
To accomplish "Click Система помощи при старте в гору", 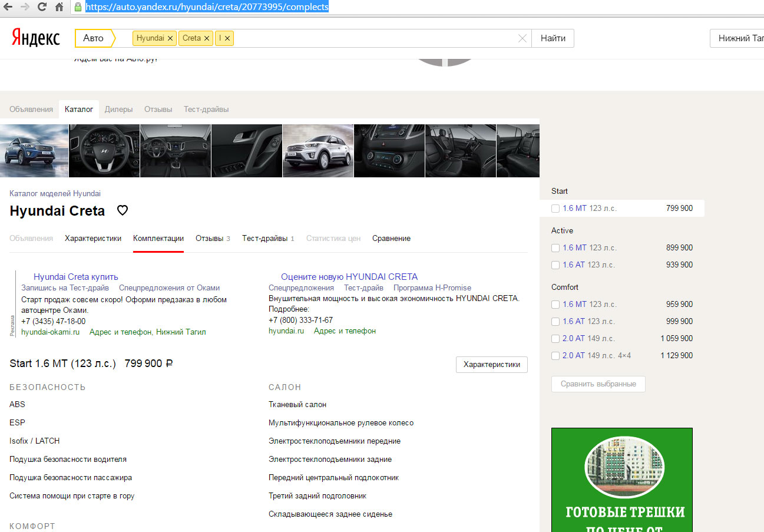I will pyautogui.click(x=72, y=496).
